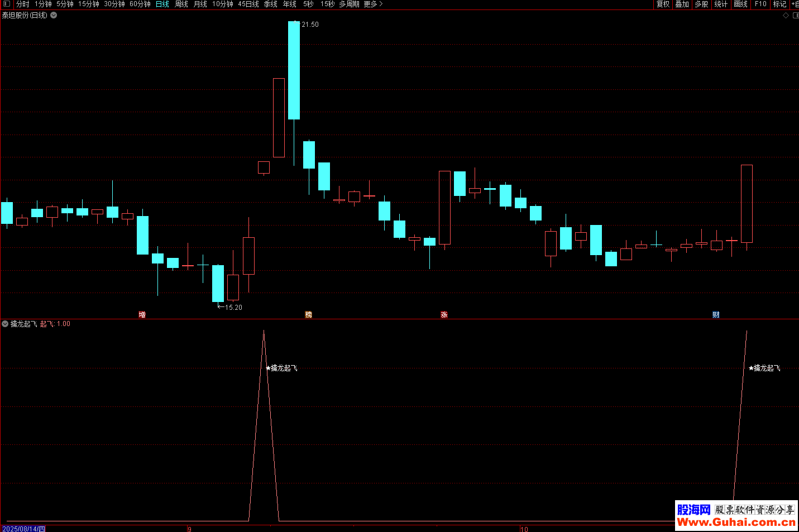Click the ★擒龙起飞 signal at first peak

tap(282, 368)
